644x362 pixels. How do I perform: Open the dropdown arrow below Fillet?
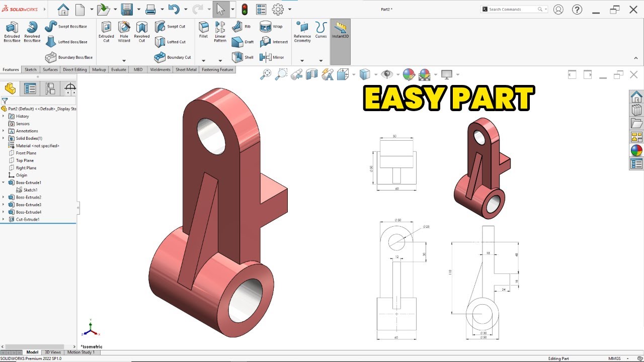[203, 61]
